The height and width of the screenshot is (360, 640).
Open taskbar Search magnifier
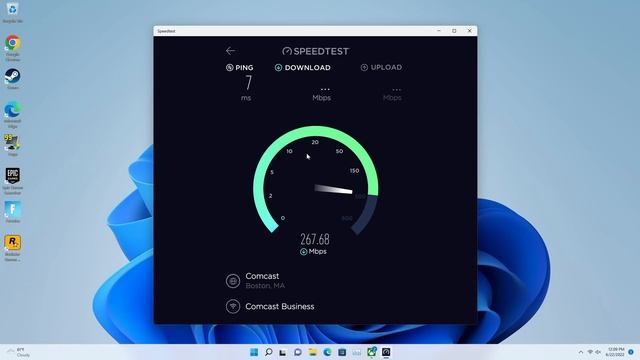[269, 352]
